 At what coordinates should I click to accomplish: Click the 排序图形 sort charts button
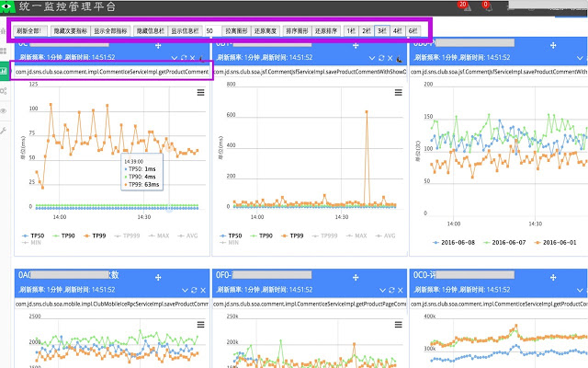[x=298, y=30]
